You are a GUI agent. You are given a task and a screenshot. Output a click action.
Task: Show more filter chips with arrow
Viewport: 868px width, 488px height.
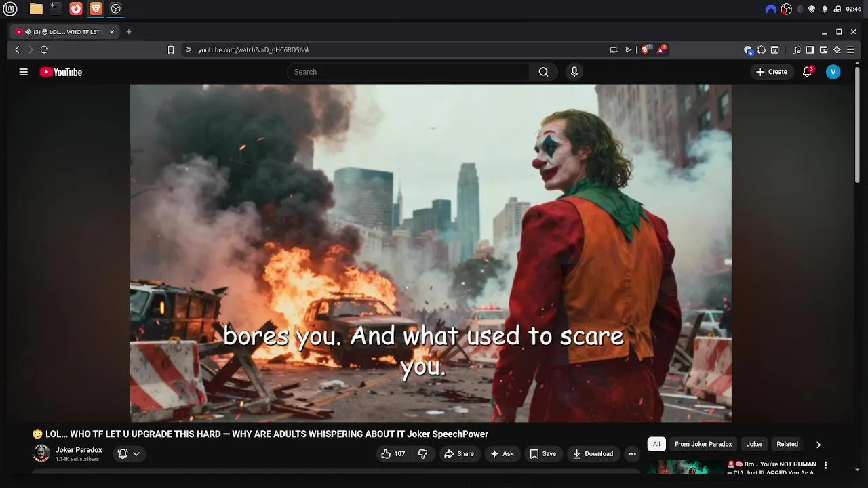(x=818, y=445)
